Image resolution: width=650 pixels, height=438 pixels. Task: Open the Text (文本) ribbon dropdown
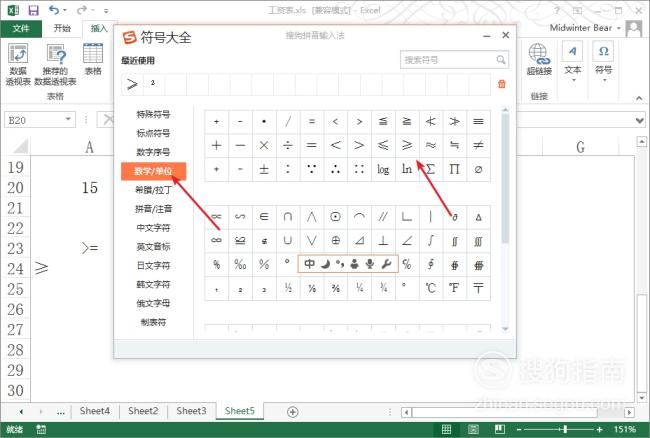coord(572,61)
